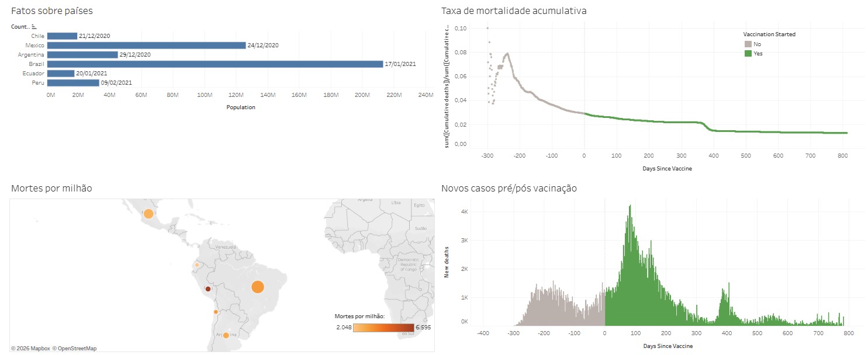Select the Ecuador circle on the map

coord(197,265)
